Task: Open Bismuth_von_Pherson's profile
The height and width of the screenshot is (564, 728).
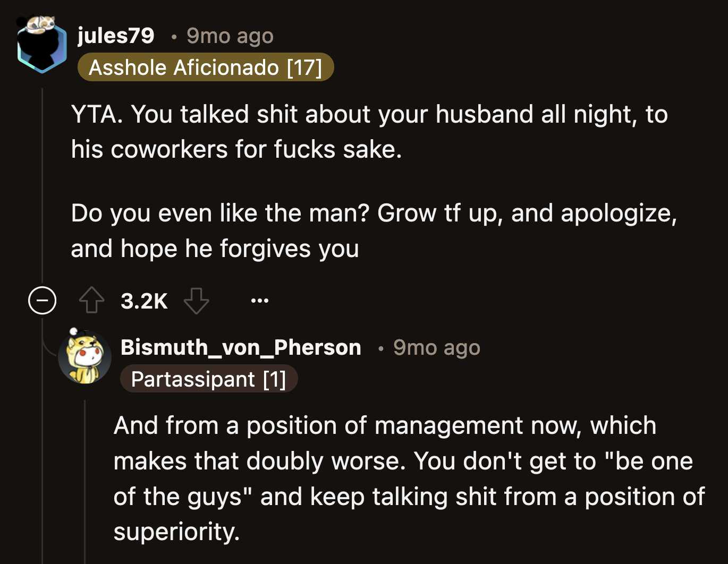Action: [241, 347]
